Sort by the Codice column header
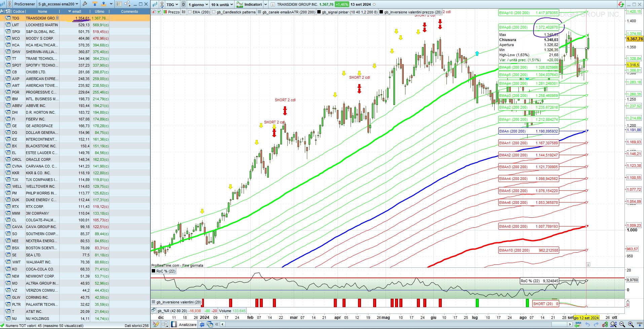 tap(19, 11)
